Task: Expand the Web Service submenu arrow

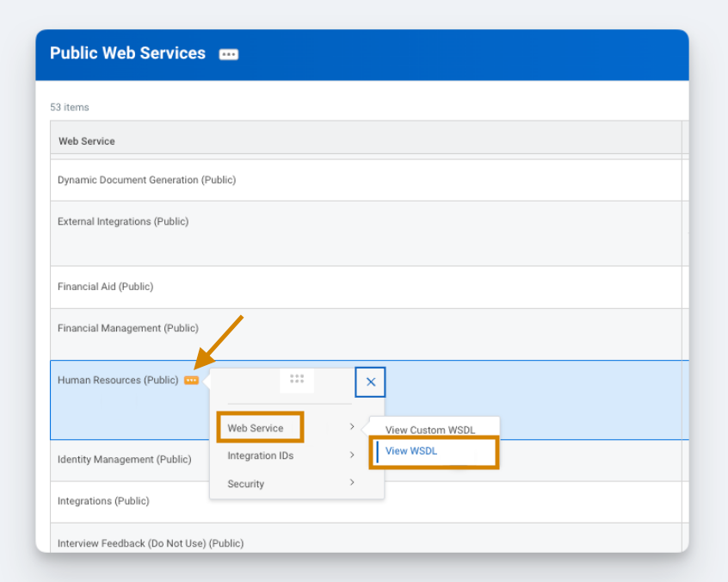Action: coord(352,427)
